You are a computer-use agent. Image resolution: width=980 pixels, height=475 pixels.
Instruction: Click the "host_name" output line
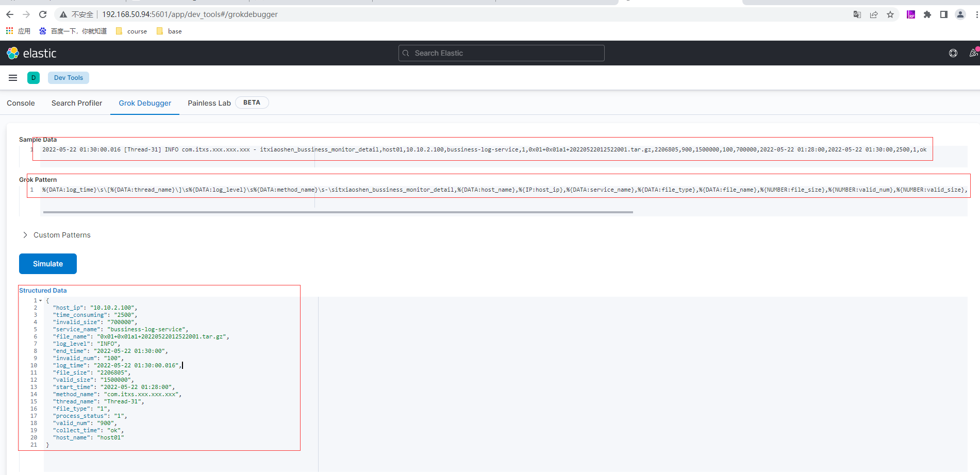point(89,437)
